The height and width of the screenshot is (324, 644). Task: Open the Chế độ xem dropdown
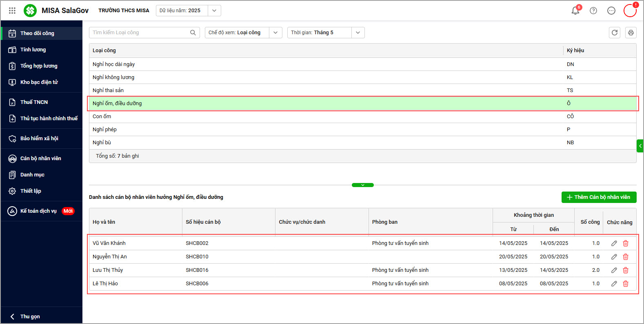point(275,33)
